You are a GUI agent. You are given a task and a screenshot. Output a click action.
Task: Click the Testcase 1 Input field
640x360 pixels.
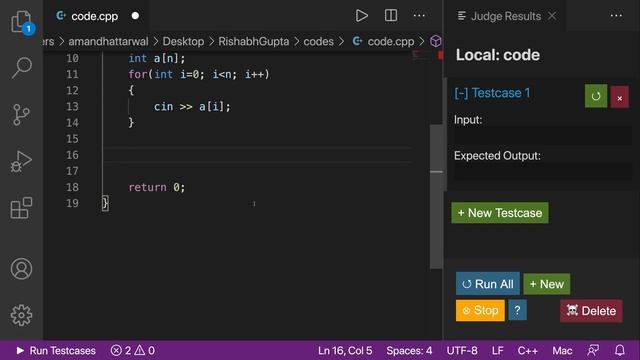543,136
